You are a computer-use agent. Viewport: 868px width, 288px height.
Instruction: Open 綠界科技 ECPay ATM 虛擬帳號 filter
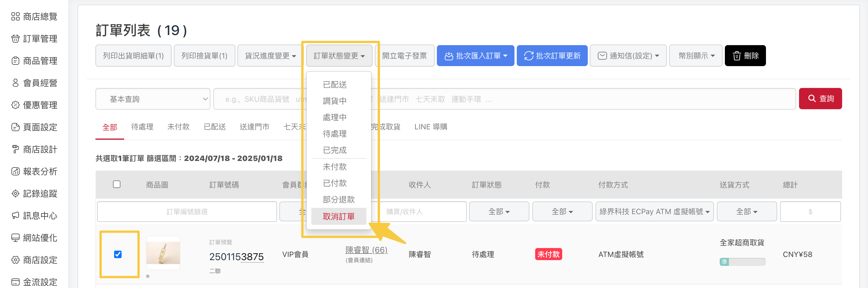pos(654,212)
